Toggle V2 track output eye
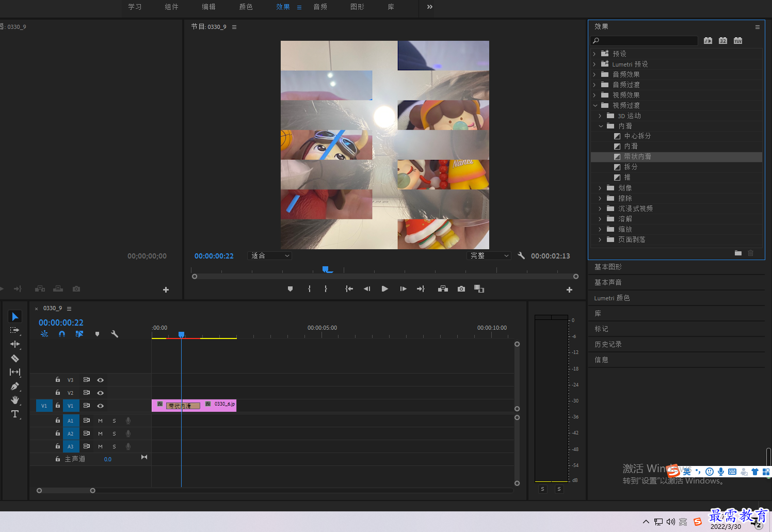Image resolution: width=772 pixels, height=532 pixels. (101, 393)
